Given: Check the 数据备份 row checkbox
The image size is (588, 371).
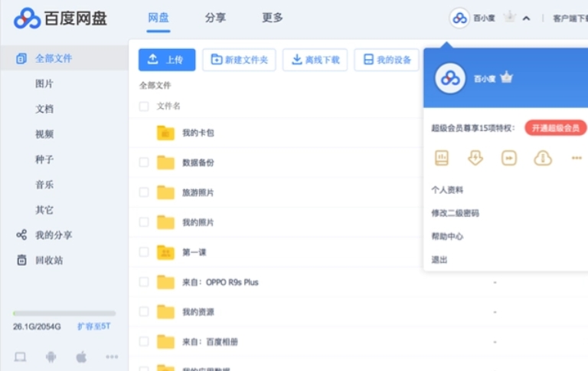Looking at the screenshot, I should click(x=144, y=163).
